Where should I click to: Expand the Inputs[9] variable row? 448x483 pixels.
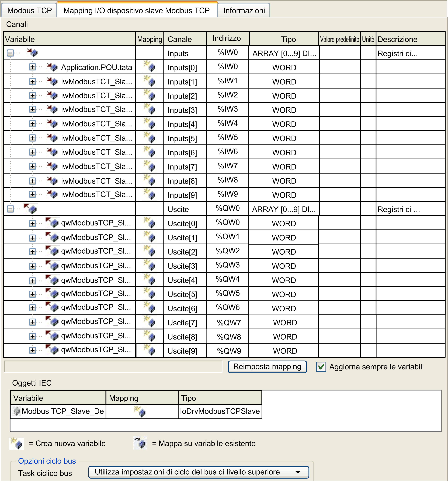pos(33,194)
